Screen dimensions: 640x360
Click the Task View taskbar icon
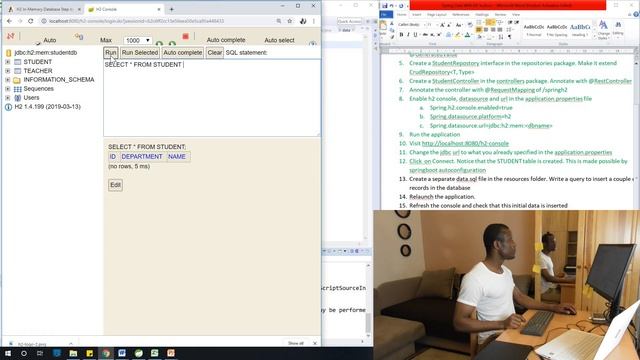40,353
